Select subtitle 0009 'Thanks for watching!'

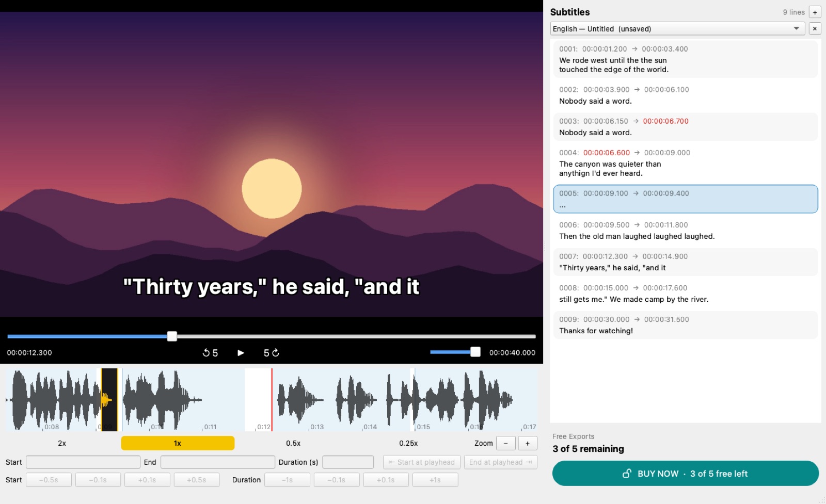coord(686,325)
